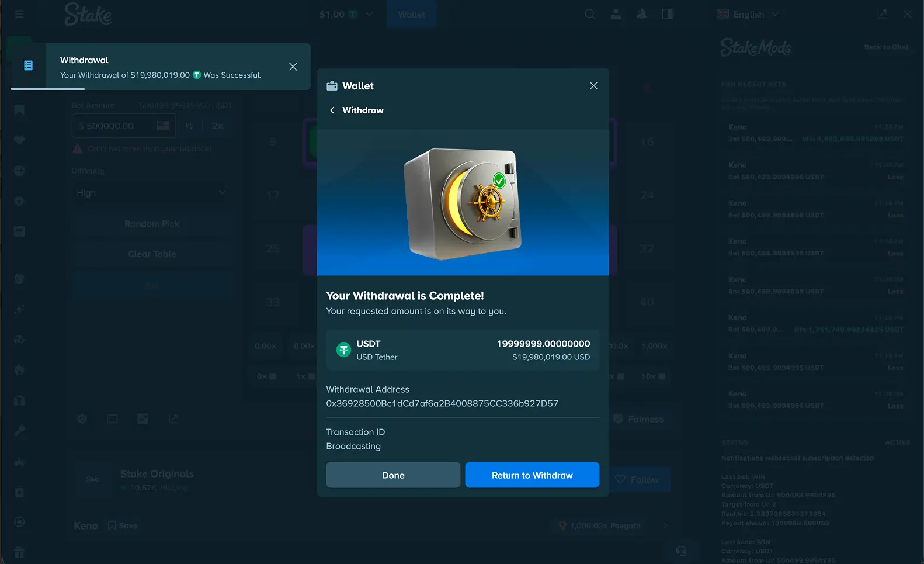Select Keno tile number 33
Image resolution: width=924 pixels, height=564 pixels.
pos(273,303)
